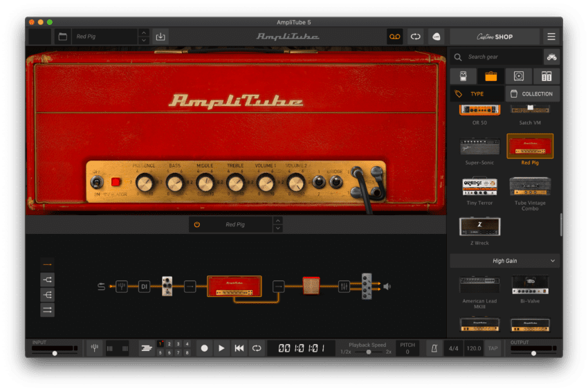
Task: Click the INPUT level slider handle
Action: 55,353
